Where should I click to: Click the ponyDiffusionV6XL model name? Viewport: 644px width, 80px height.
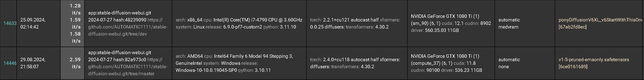point(600,20)
